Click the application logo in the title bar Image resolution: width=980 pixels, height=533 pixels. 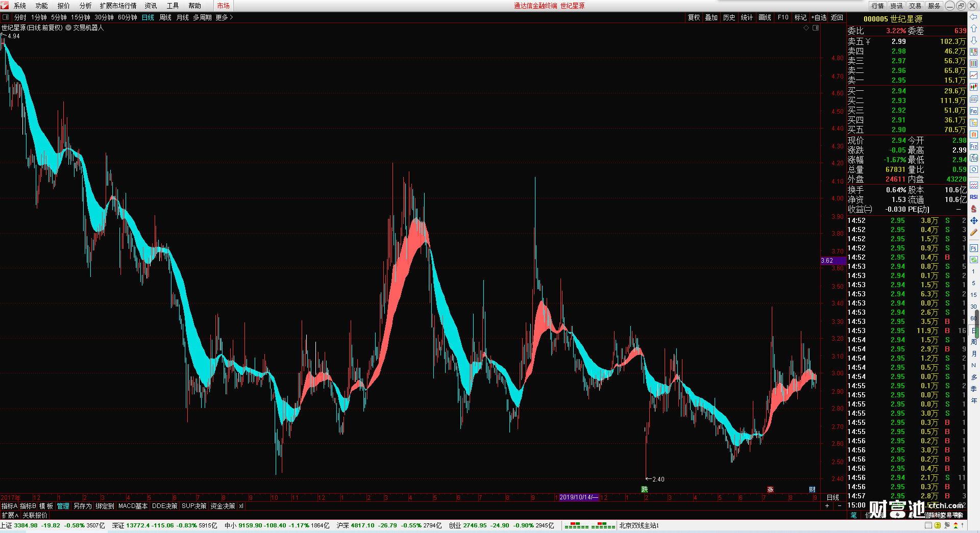pos(5,6)
